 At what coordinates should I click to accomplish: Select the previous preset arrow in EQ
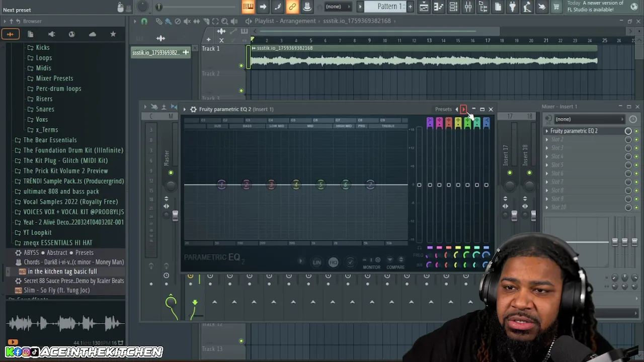pos(457,109)
